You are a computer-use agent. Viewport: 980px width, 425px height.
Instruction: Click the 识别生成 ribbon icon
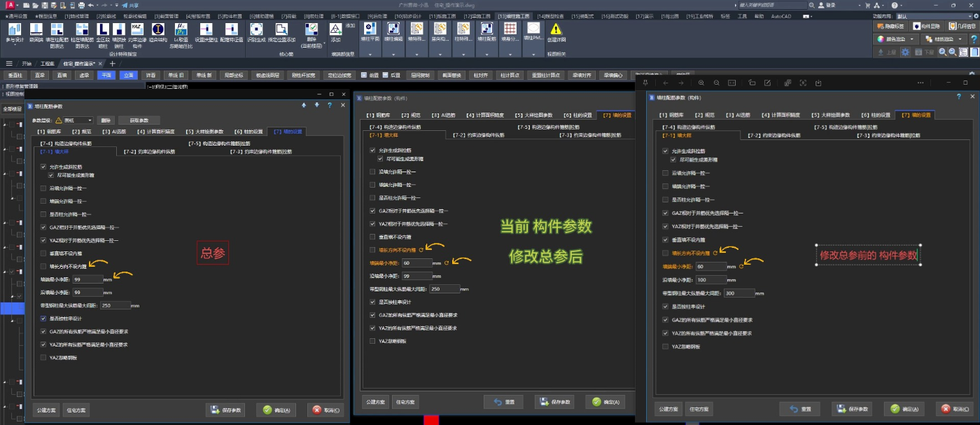click(x=257, y=29)
